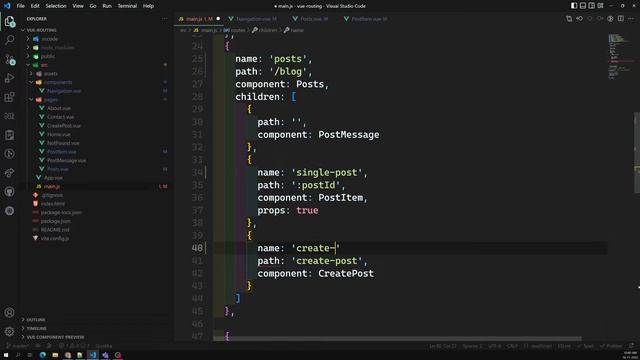Click the Windows Start button
The image size is (640, 360).
6,355
